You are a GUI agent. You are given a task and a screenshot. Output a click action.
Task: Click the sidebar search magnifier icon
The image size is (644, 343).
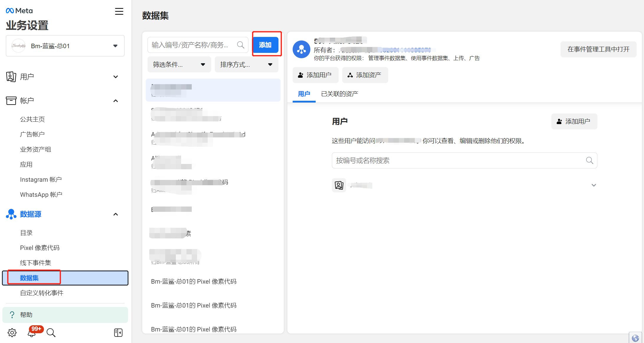[51, 333]
